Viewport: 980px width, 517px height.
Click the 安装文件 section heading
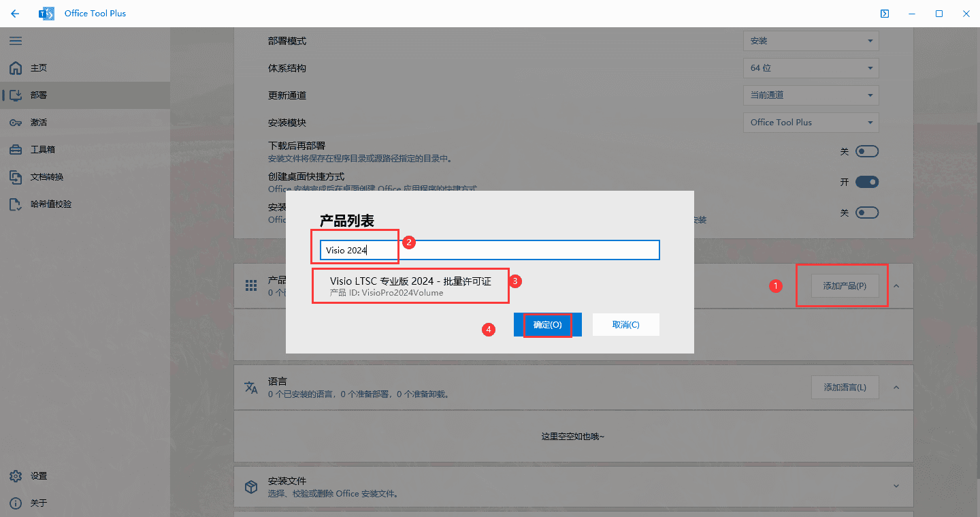287,481
